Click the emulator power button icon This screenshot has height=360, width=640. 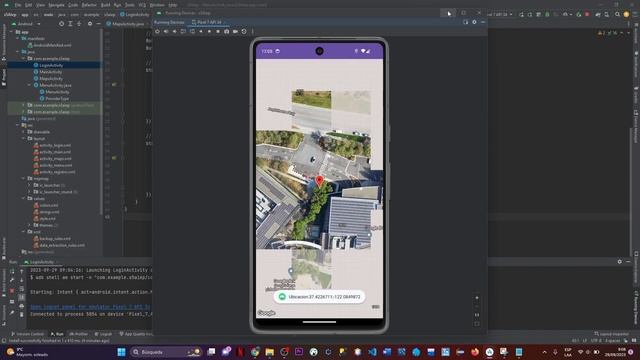(157, 31)
